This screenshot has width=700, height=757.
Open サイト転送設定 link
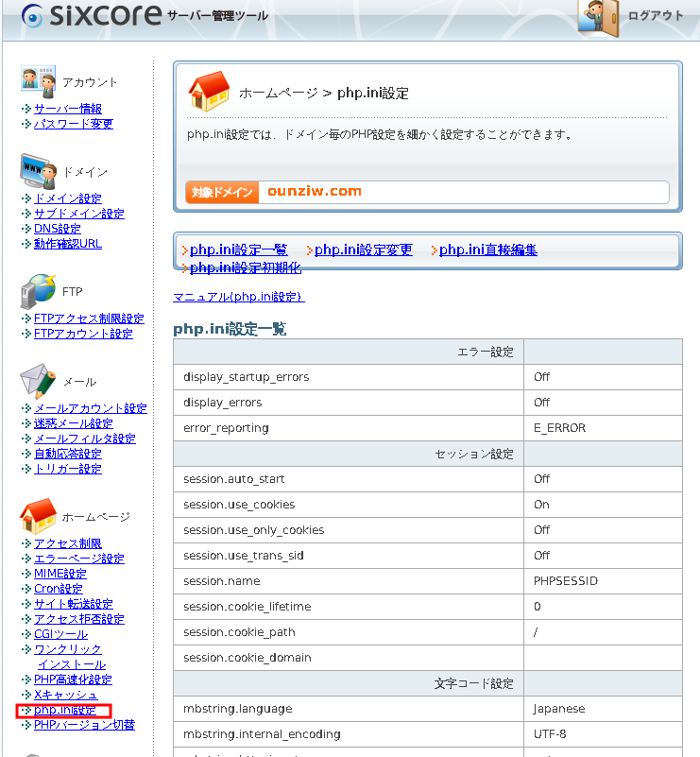pos(74,604)
